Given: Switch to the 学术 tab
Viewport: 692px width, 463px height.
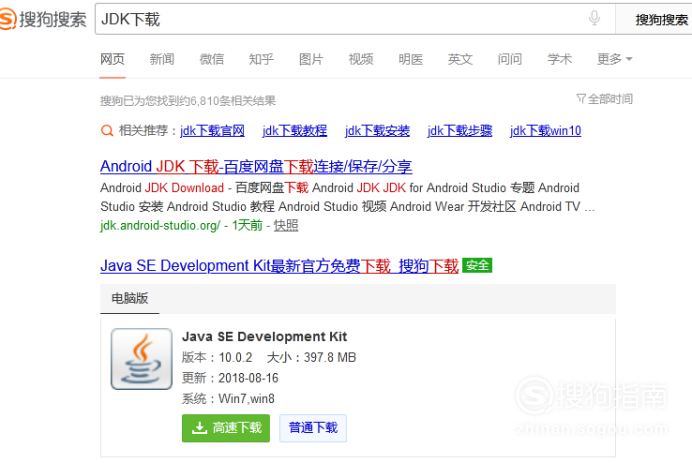Looking at the screenshot, I should pos(560,59).
